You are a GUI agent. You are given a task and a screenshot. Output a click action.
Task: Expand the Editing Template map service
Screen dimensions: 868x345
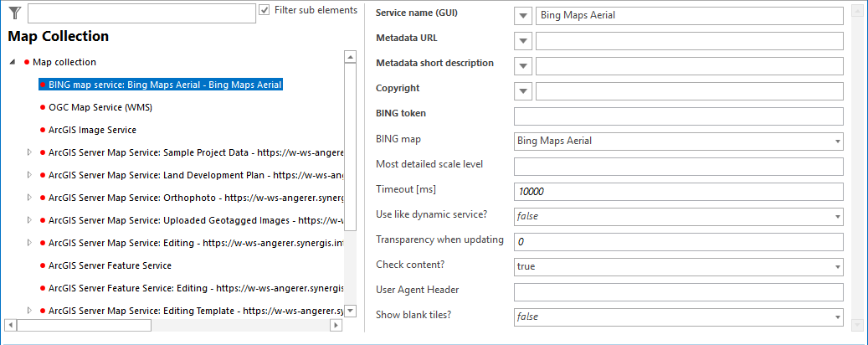[x=30, y=310]
